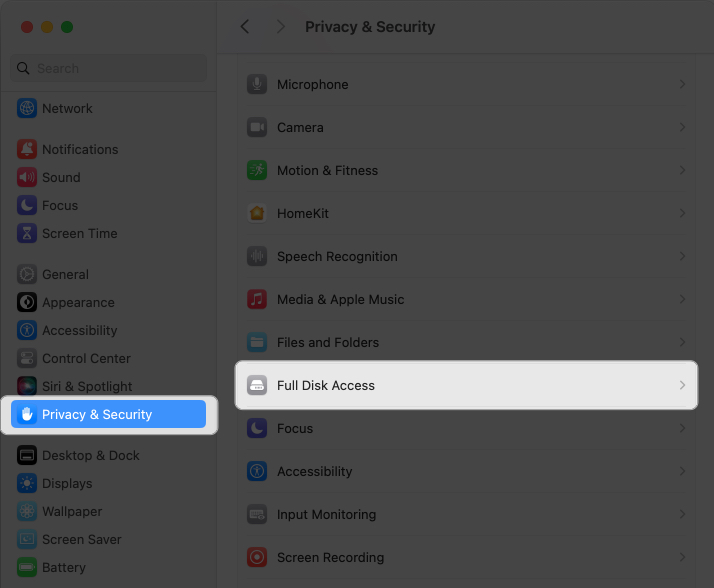Click the Battery label in sidebar
714x588 pixels.
click(64, 568)
